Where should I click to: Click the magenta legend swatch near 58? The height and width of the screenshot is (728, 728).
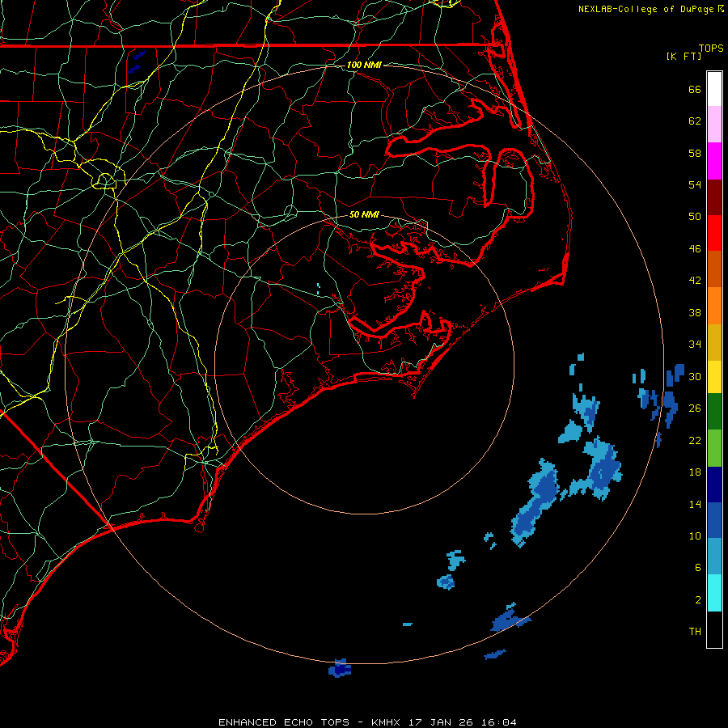click(714, 161)
